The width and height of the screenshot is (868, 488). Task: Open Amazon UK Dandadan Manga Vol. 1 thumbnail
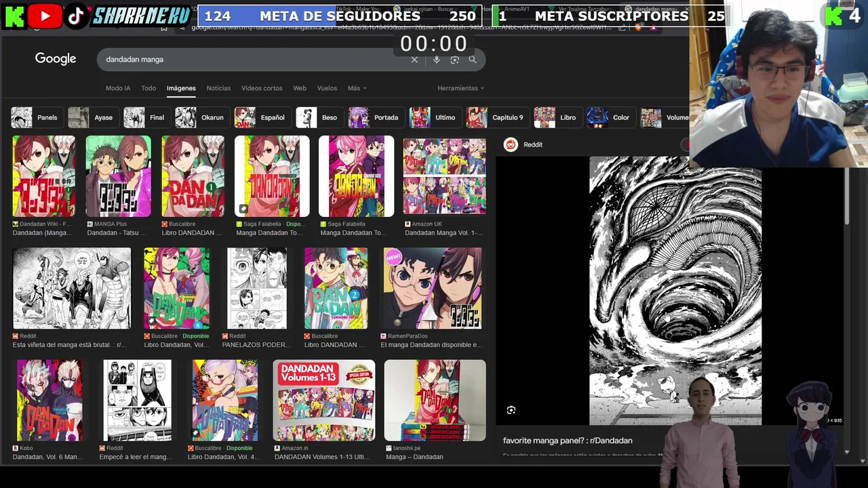tap(444, 176)
